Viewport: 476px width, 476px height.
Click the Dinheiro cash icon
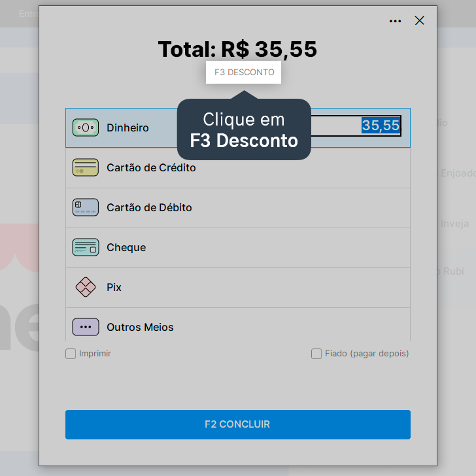point(86,127)
